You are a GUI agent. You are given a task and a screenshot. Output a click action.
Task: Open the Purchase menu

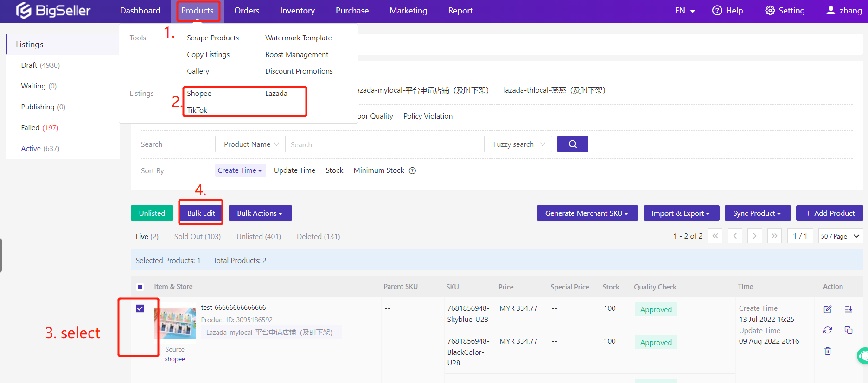pos(352,11)
